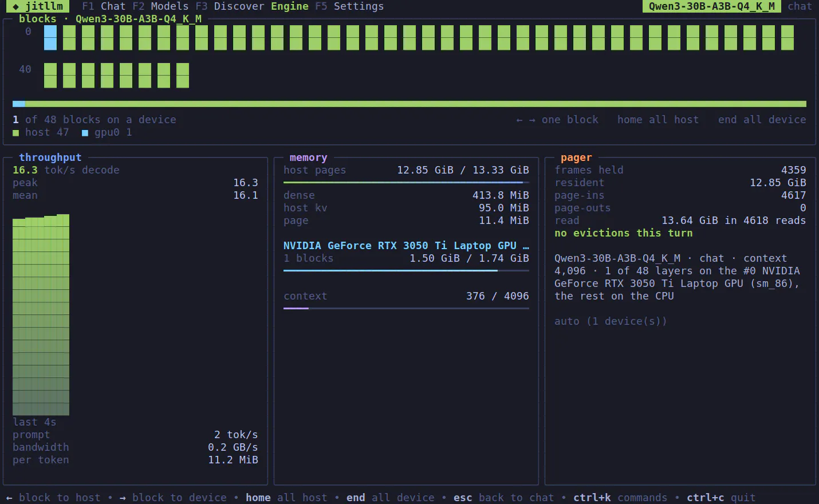Viewport: 819px width, 504px height.
Task: Click the 'page-ins 4617' row
Action: point(680,195)
